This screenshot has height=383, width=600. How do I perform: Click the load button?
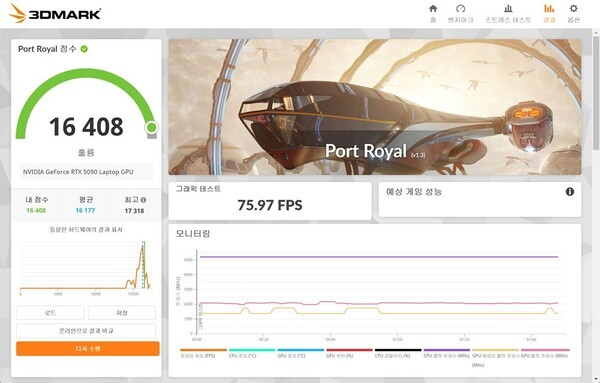coord(50,313)
